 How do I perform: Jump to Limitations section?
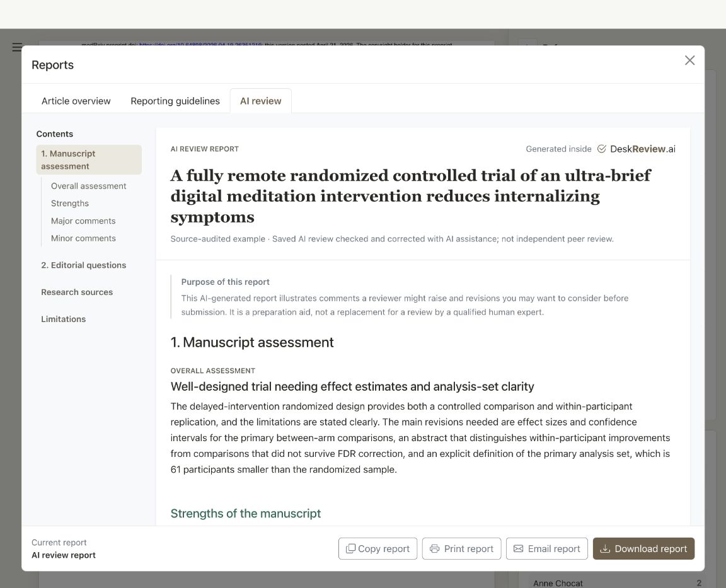pyautogui.click(x=64, y=319)
